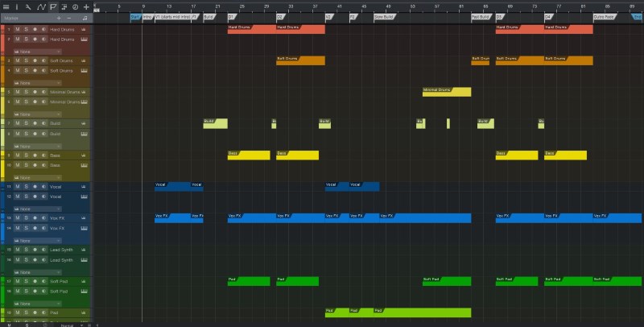The width and height of the screenshot is (644, 327).
Task: Open None dropdown under Bass tracks
Action: click(38, 177)
